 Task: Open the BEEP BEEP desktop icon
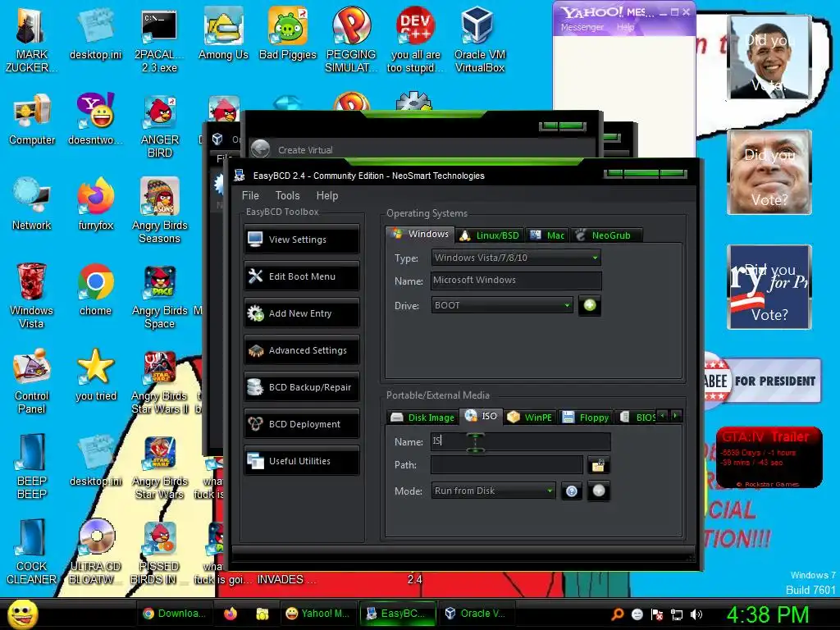(32, 466)
